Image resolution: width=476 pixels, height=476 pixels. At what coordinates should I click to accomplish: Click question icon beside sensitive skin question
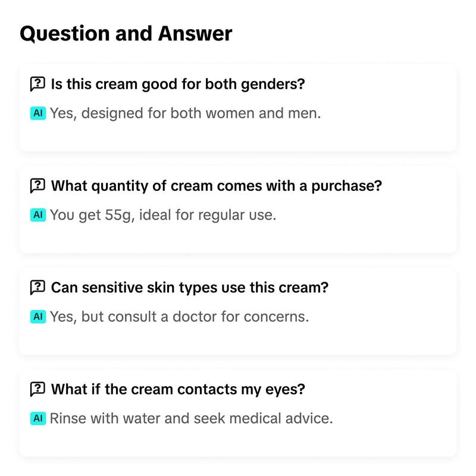pyautogui.click(x=37, y=287)
